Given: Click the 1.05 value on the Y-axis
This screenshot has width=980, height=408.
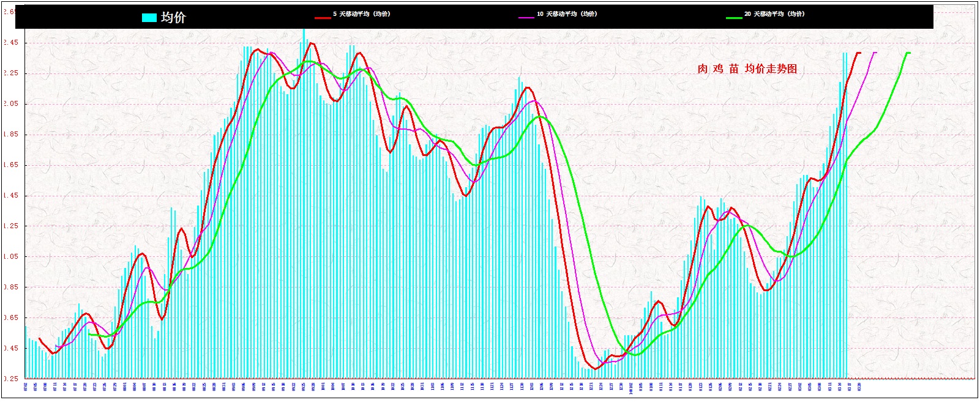Looking at the screenshot, I should coord(10,257).
